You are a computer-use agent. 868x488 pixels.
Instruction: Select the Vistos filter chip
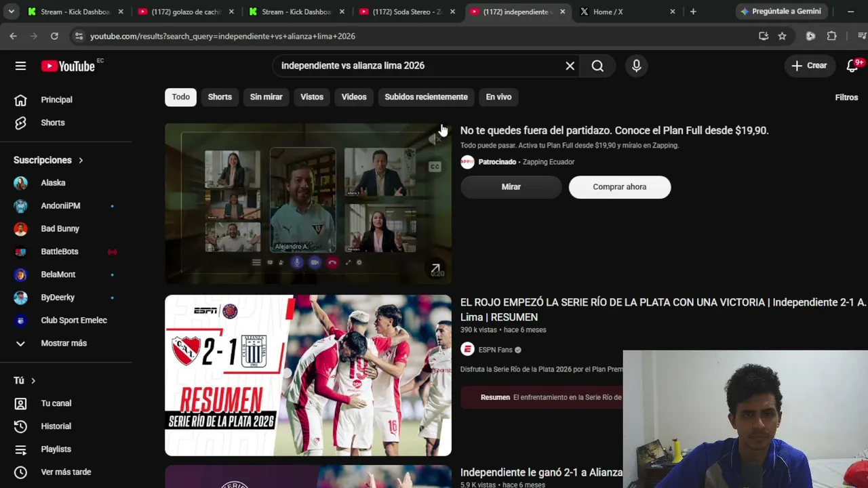coord(312,97)
